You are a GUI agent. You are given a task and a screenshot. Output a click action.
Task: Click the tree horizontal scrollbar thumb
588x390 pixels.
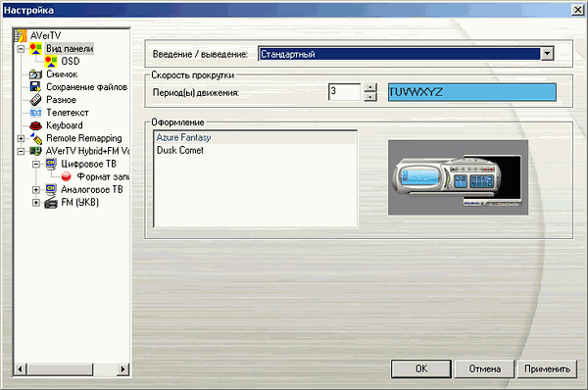(61, 369)
